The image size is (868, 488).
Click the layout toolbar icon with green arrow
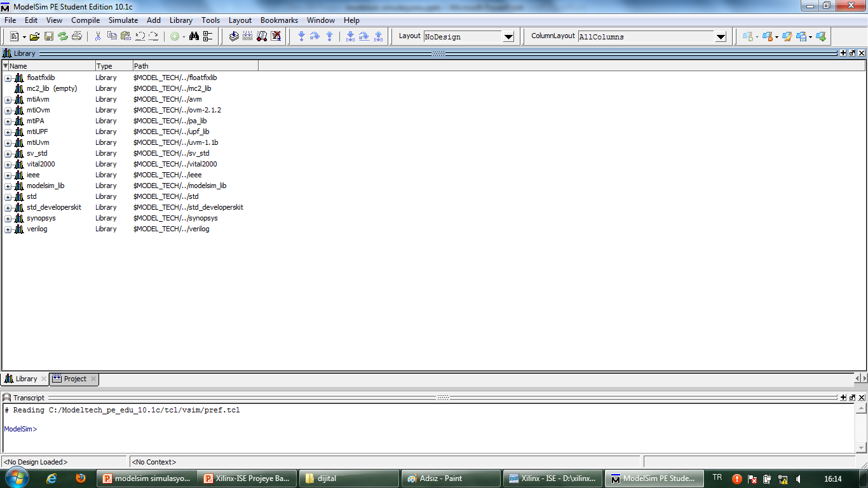pyautogui.click(x=821, y=36)
